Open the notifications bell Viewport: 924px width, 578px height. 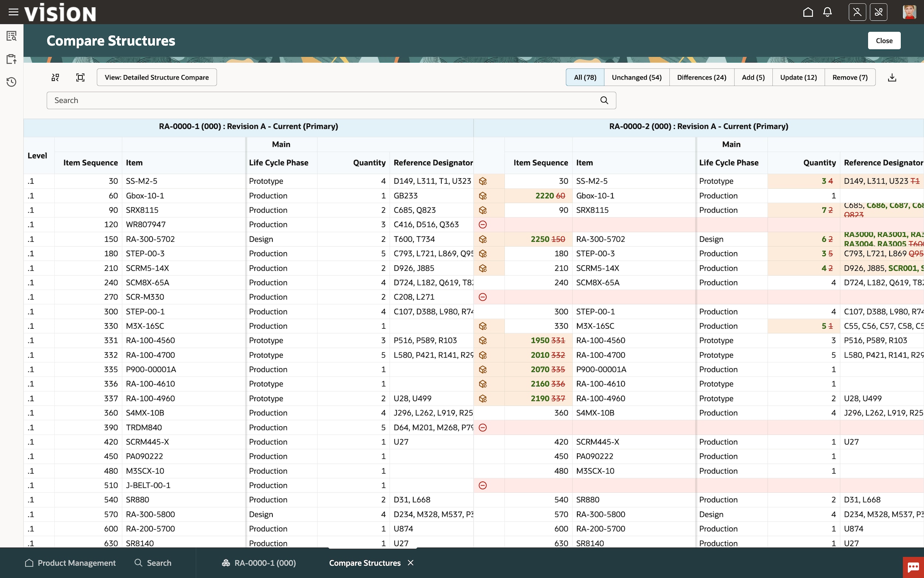click(828, 12)
